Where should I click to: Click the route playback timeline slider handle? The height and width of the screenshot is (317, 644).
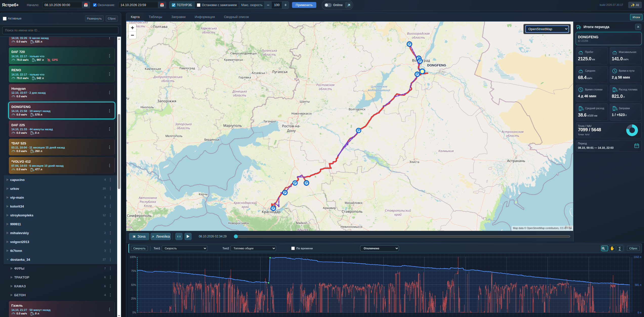tap(236, 236)
